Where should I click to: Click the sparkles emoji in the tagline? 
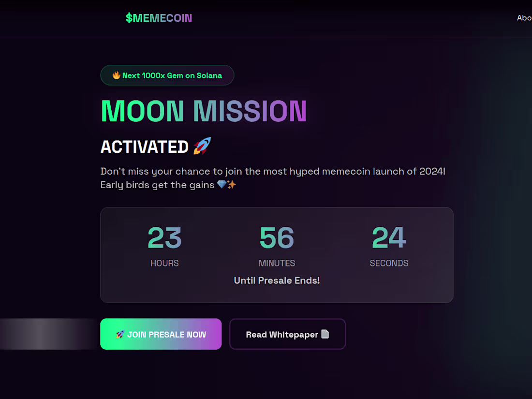(x=232, y=185)
